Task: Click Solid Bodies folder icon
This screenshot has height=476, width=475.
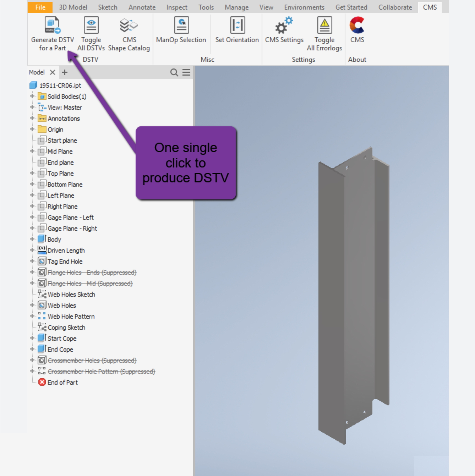Action: [x=42, y=96]
